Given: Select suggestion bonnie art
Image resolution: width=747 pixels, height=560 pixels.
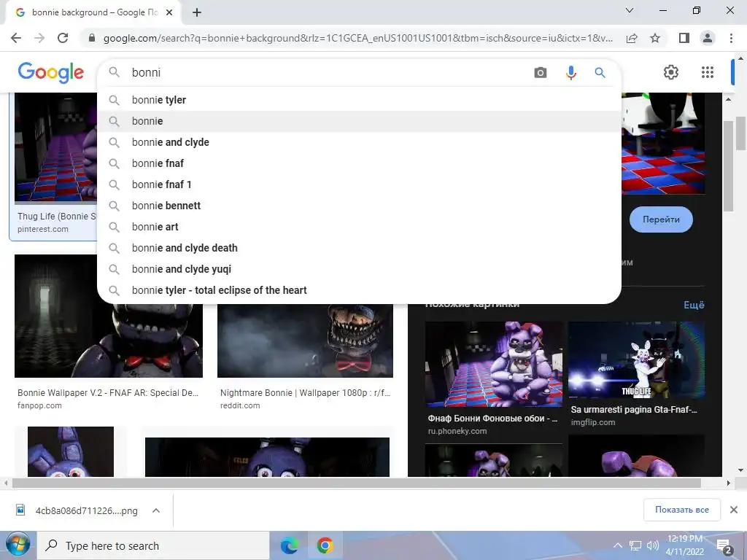Looking at the screenshot, I should (359, 227).
